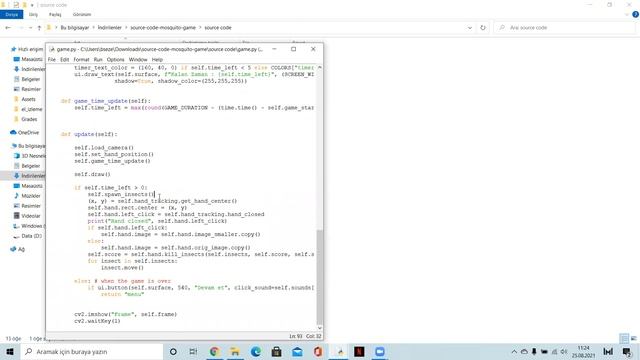Open the Format menu in IDLE editor
The image size is (640, 360).
coord(81,60)
